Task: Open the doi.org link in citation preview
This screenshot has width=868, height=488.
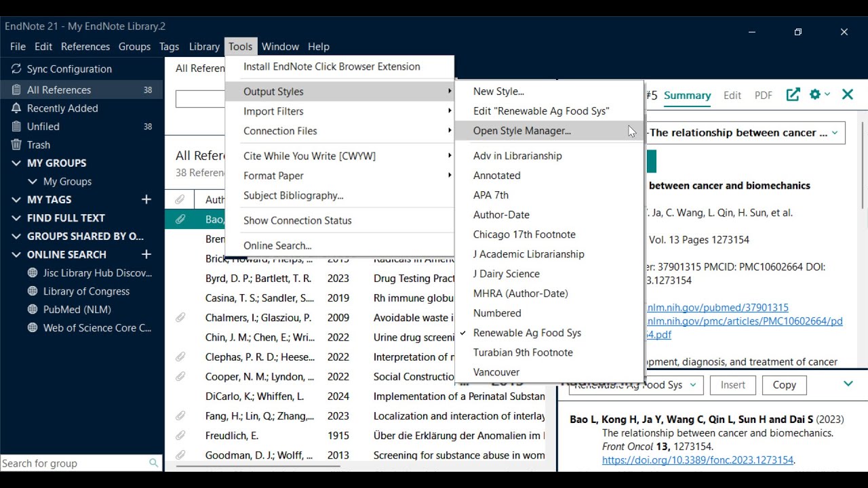Action: coord(698,460)
